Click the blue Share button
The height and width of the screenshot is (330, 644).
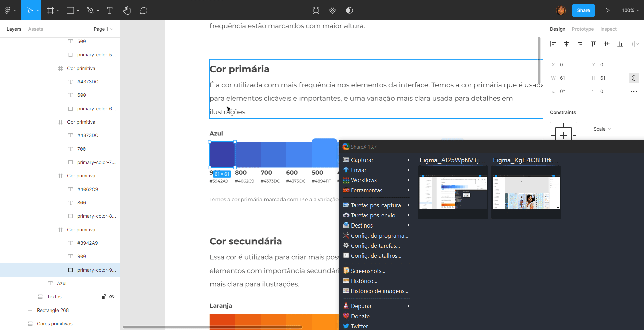pyautogui.click(x=583, y=10)
